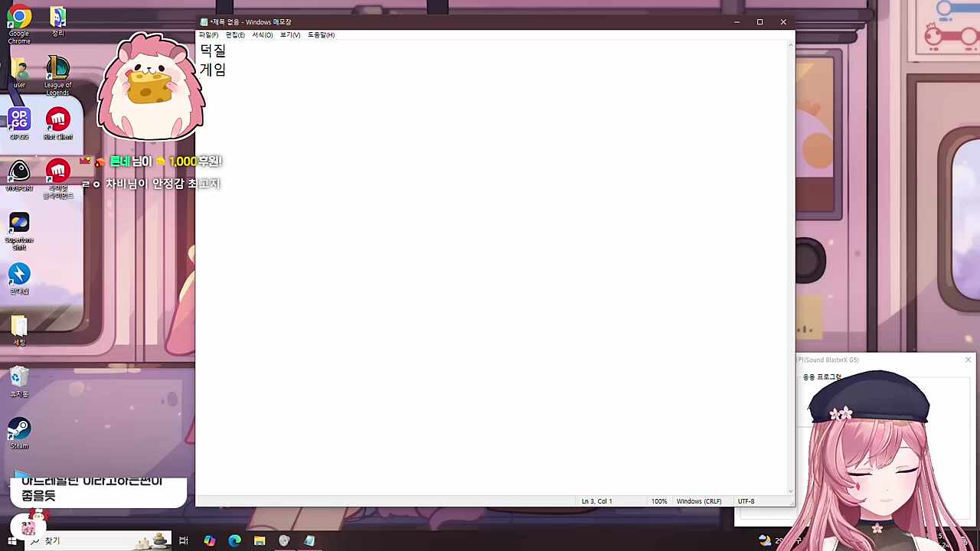The height and width of the screenshot is (551, 980).
Task: Open the Google Chrome desktop shortcut
Action: pos(19,24)
